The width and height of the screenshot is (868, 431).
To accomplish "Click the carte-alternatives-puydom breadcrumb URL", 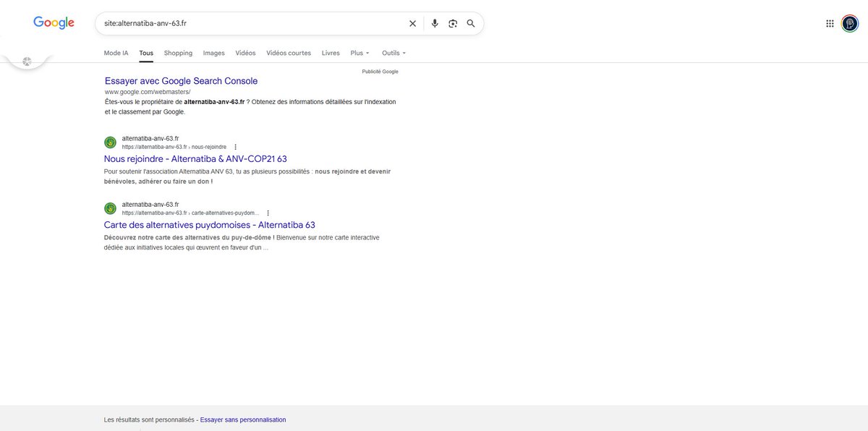I will point(190,213).
